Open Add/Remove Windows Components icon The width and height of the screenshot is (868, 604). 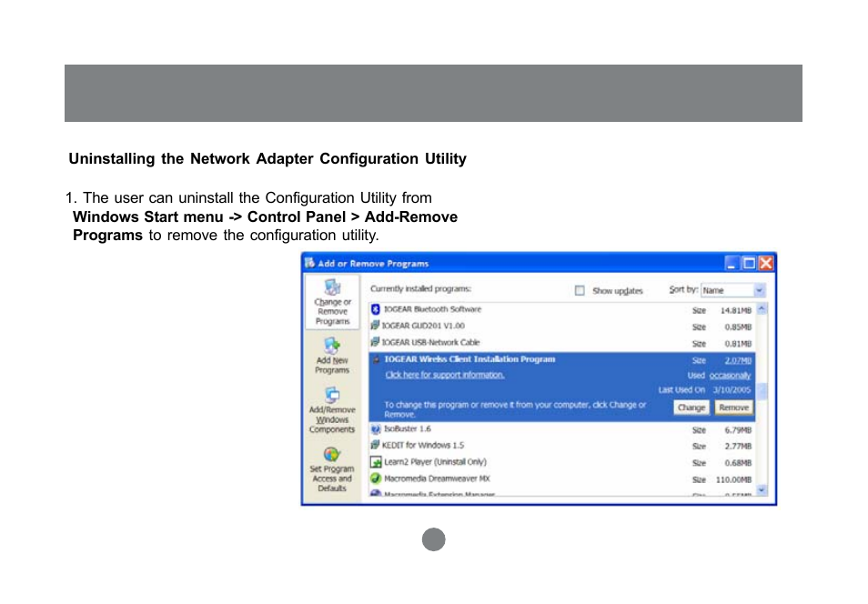point(331,396)
